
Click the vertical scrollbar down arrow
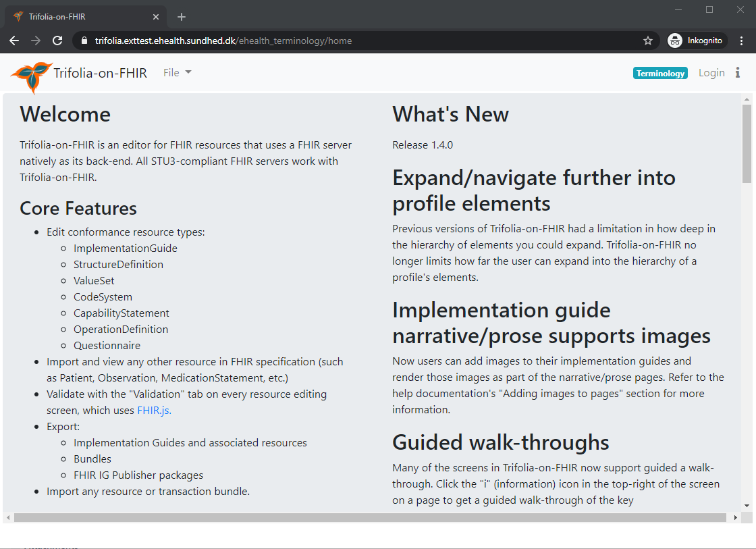747,506
